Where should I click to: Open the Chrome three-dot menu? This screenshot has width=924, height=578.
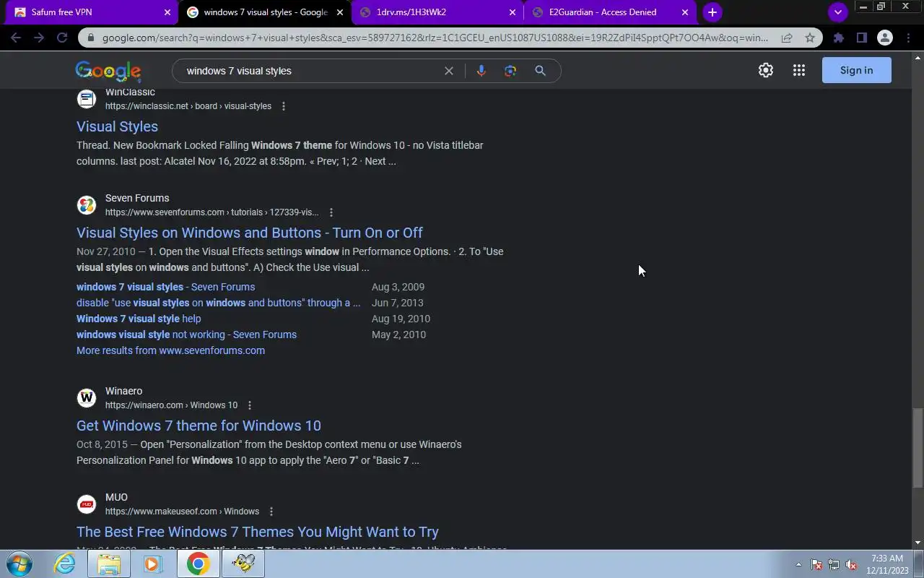pos(907,38)
